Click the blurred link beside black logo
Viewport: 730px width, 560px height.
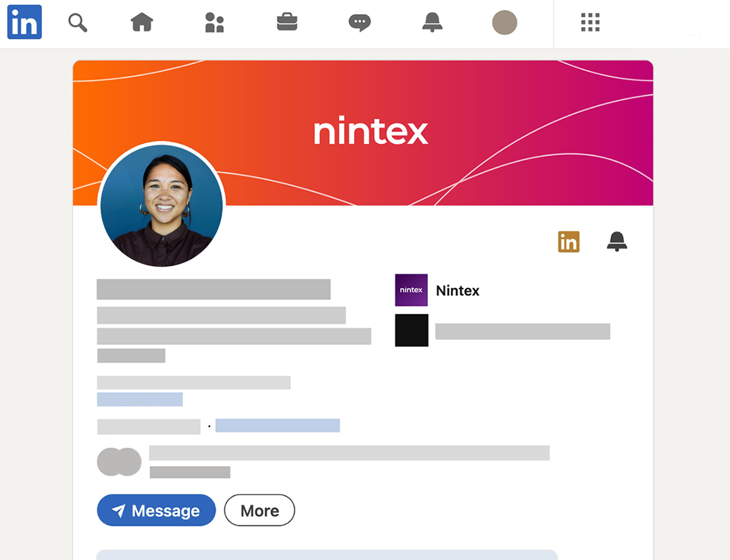click(522, 331)
